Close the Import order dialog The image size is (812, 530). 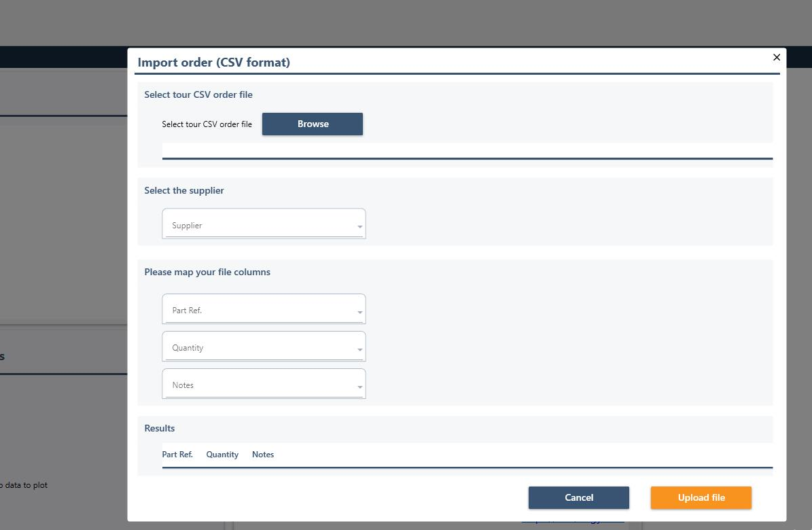click(777, 58)
